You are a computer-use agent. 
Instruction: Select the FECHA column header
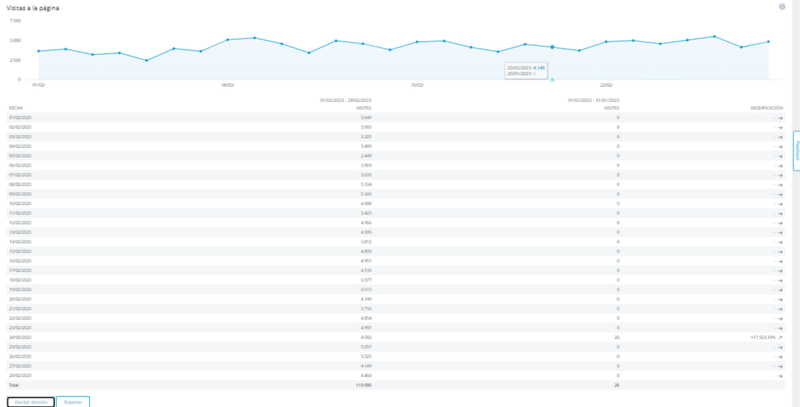15,108
